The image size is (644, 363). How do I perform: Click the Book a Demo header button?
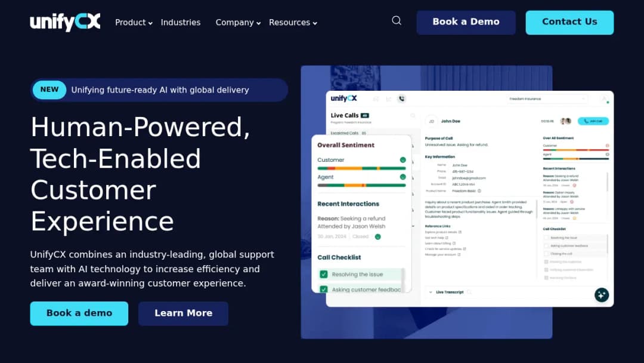(466, 22)
